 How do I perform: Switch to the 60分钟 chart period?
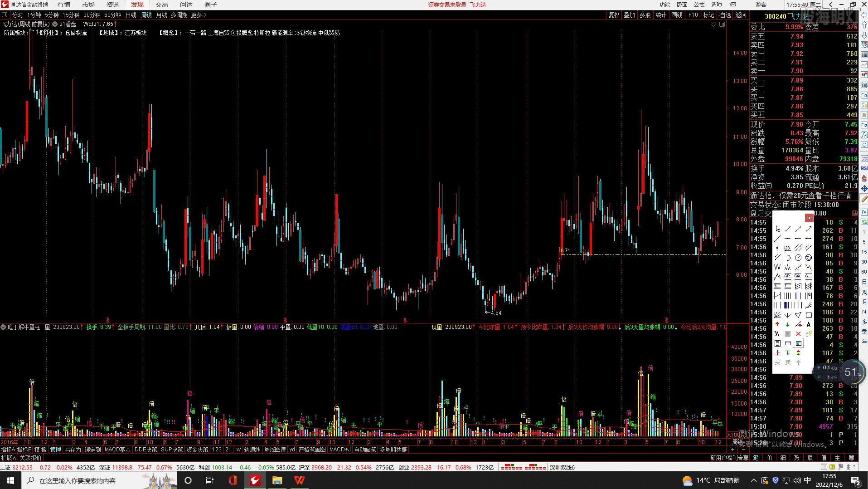112,15
